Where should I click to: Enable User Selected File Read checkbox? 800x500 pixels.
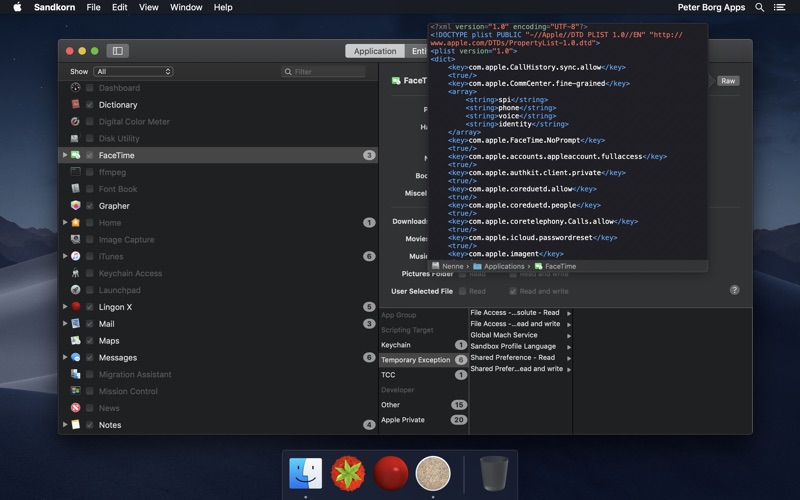[x=462, y=291]
